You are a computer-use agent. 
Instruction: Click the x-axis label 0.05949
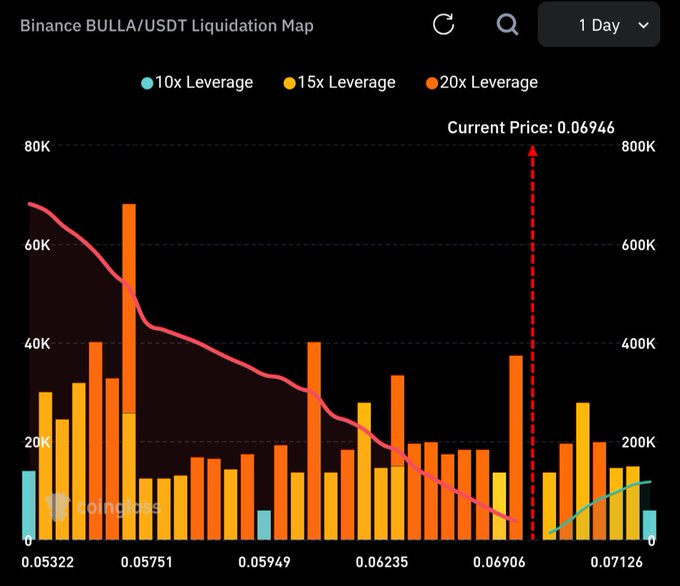coord(264,563)
